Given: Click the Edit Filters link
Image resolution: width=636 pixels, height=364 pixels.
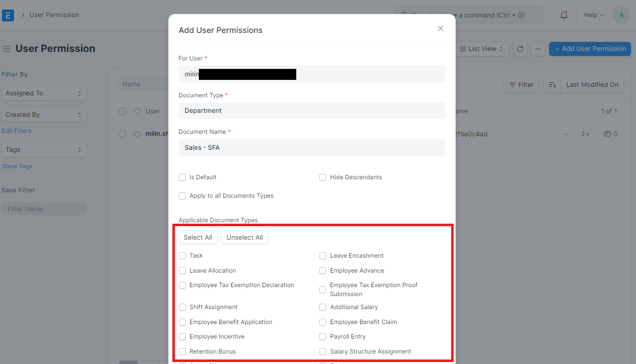Looking at the screenshot, I should click(17, 130).
